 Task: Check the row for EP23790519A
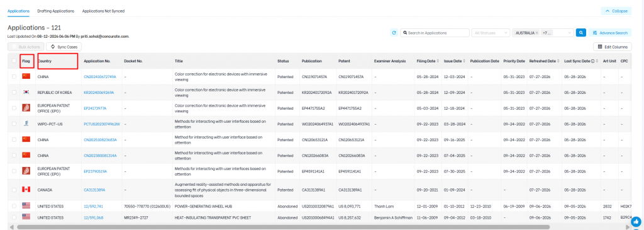coord(14,171)
